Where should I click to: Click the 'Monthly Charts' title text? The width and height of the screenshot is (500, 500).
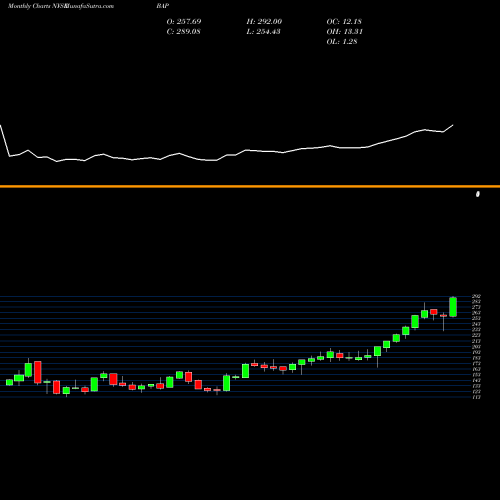click(29, 6)
